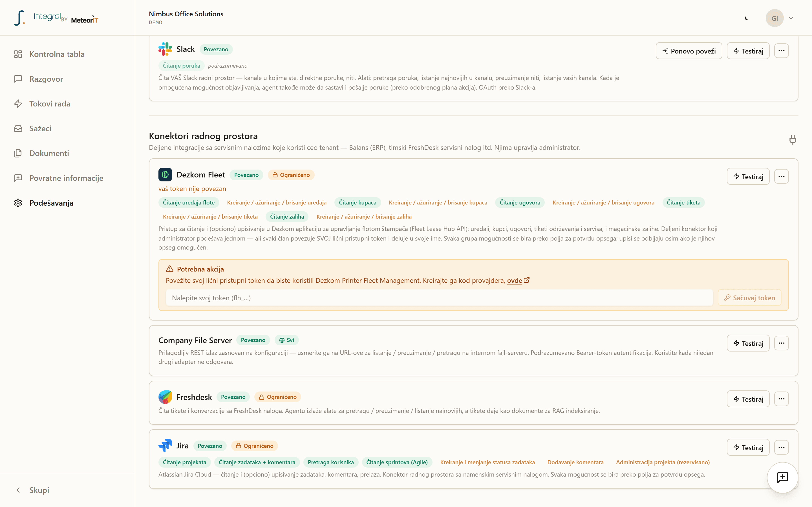Click the Dezkom Fleet app icon

click(165, 175)
